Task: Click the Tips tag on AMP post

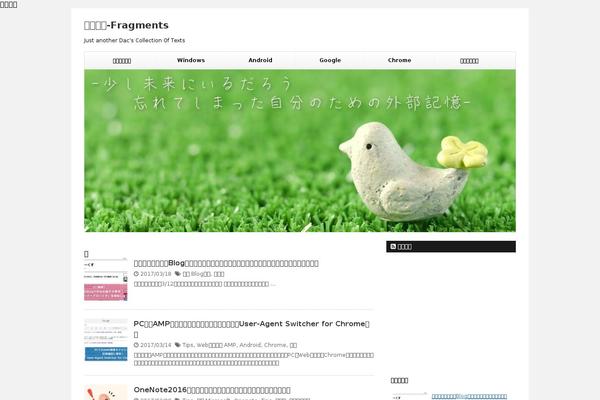Action: pyautogui.click(x=188, y=345)
